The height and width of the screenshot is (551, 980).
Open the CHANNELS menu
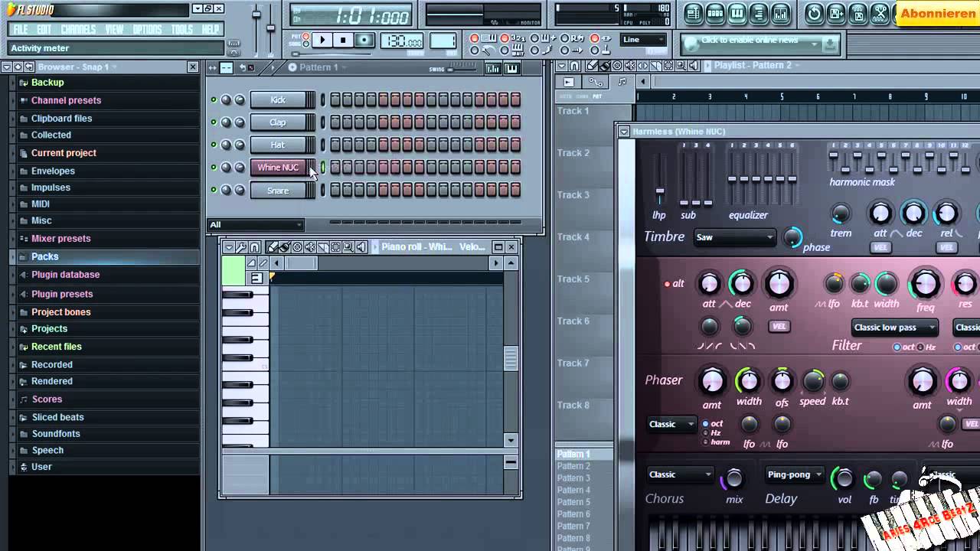(x=78, y=30)
